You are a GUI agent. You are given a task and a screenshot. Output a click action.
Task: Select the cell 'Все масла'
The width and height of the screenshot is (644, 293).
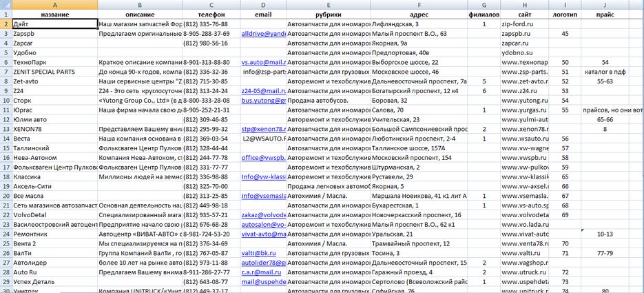tap(54, 196)
